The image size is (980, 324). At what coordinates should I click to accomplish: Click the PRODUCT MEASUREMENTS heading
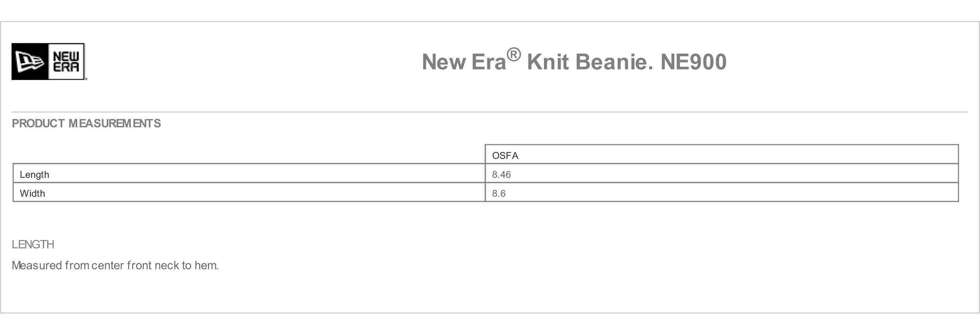(86, 124)
